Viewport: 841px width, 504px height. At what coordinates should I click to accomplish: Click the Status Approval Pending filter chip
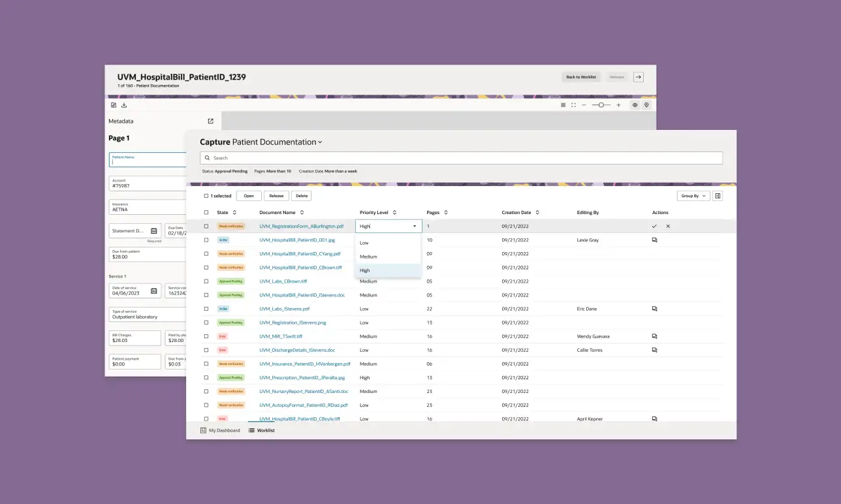coord(225,171)
